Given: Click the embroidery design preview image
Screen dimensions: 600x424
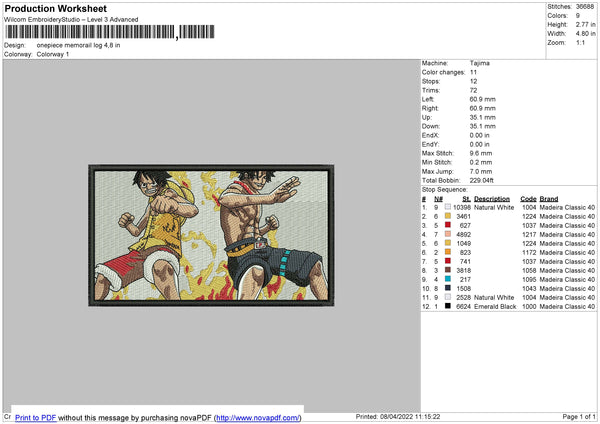Looking at the screenshot, I should (x=211, y=235).
